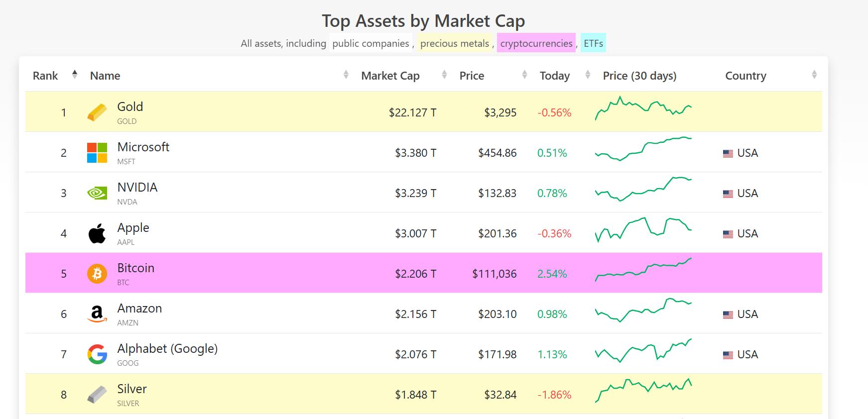Screen dimensions: 868x419
Task: Sort the table by Rank arrows
Action: click(x=75, y=75)
